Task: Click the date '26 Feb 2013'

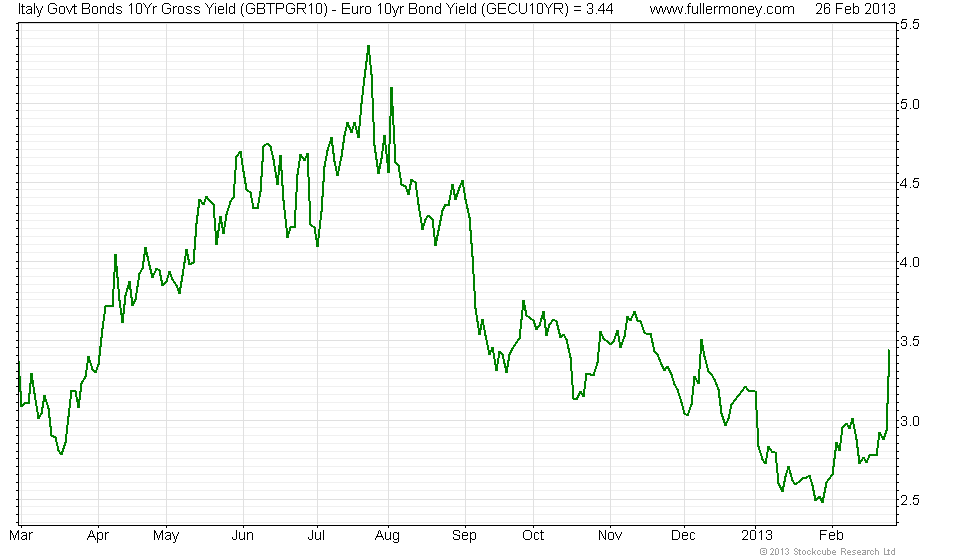Action: click(855, 9)
